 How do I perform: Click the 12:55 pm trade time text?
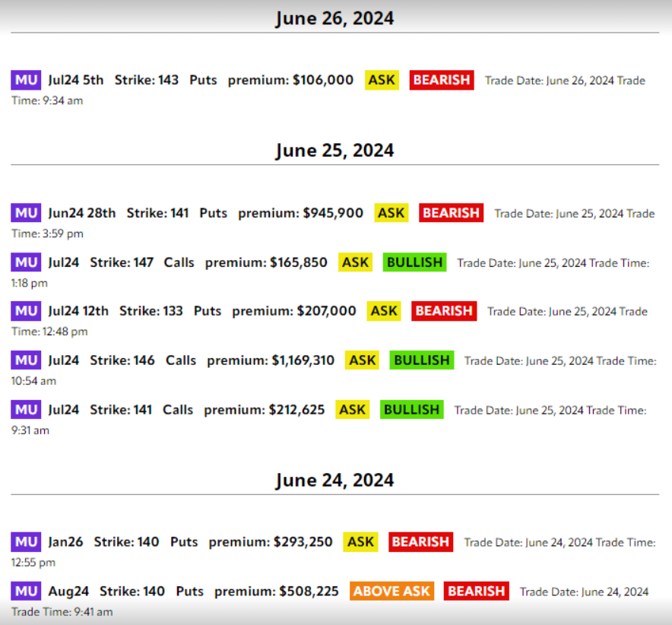pos(33,563)
